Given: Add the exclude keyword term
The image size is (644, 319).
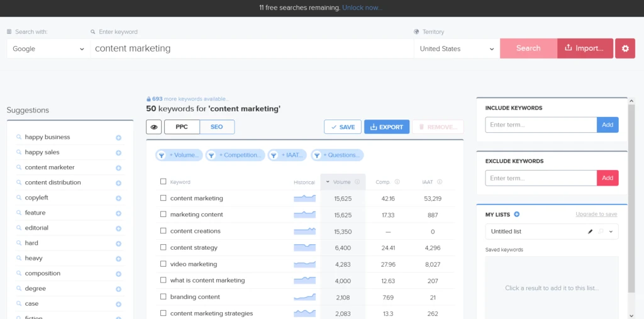Looking at the screenshot, I should pos(608,178).
